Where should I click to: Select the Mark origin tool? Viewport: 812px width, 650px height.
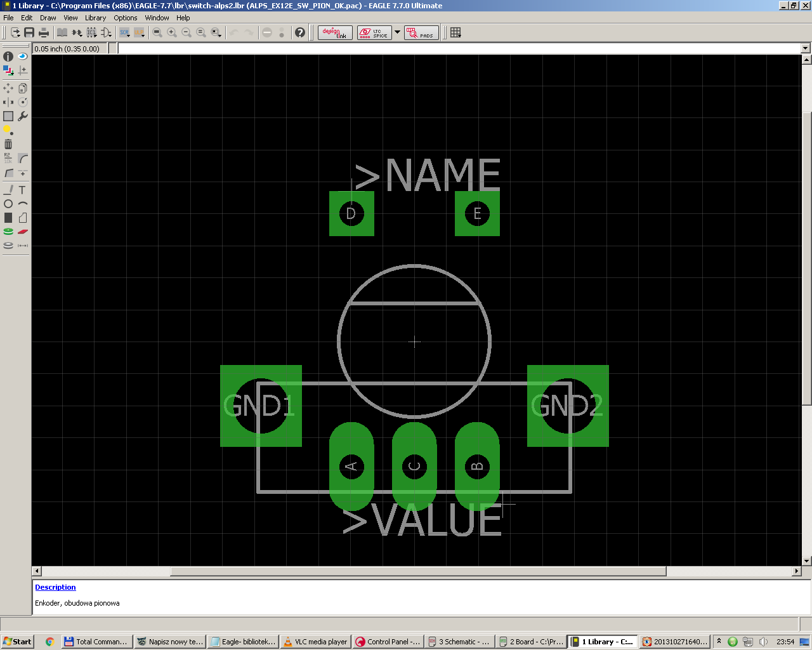click(x=23, y=70)
